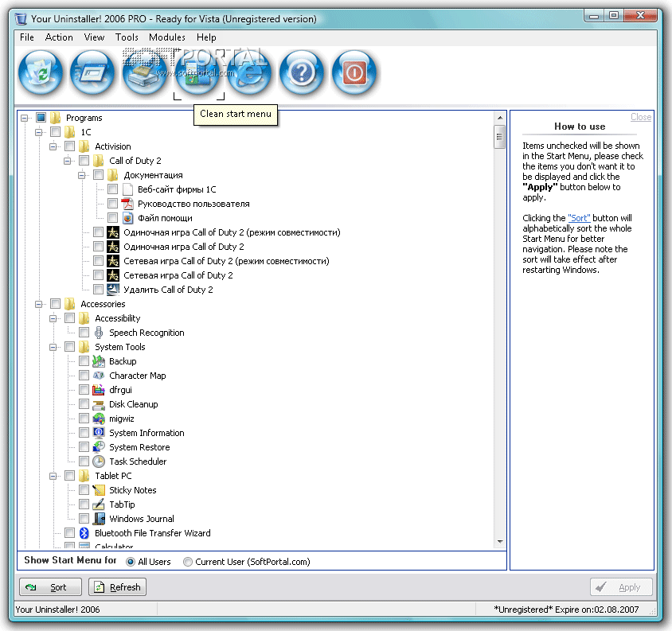672x631 pixels.
Task: Click the dfrgui defragmenter icon
Action: [99, 390]
